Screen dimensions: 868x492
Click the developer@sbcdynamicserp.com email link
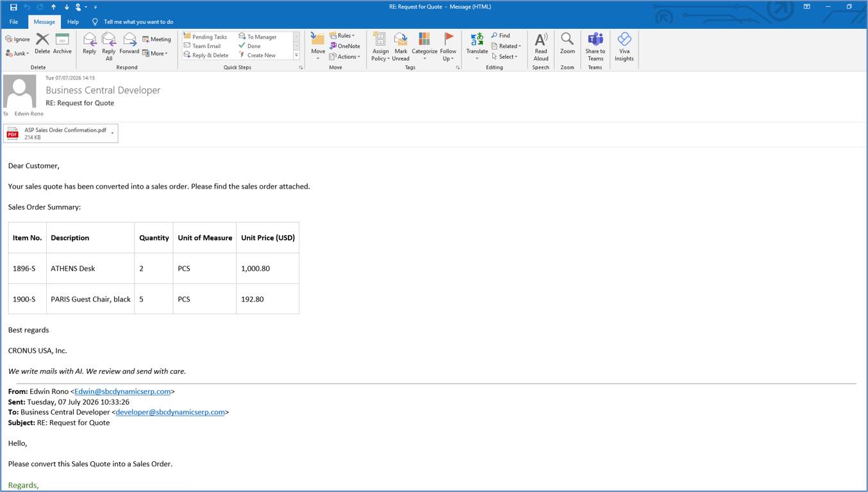point(170,412)
